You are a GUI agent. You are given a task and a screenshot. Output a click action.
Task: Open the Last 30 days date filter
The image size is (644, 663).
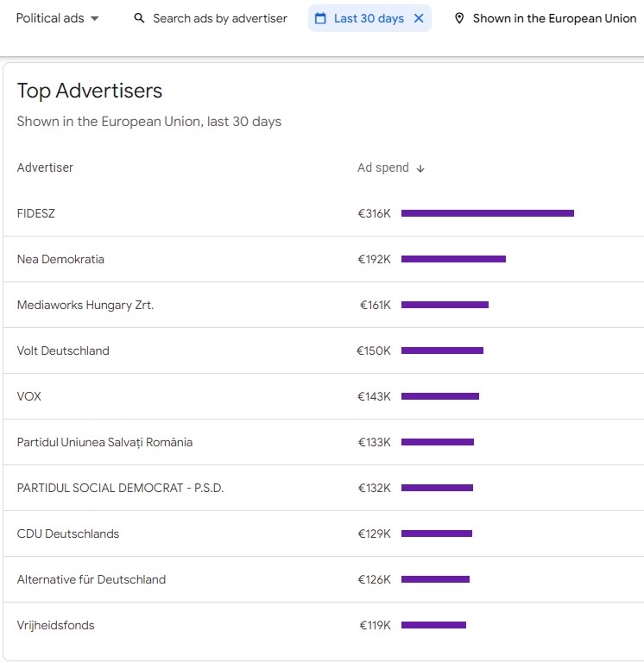coord(369,18)
